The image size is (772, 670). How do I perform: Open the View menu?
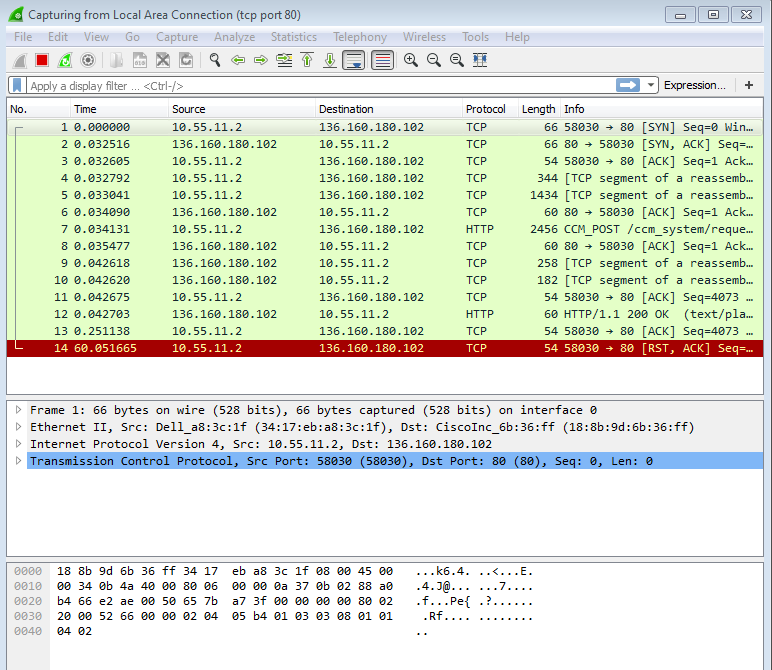pos(96,37)
